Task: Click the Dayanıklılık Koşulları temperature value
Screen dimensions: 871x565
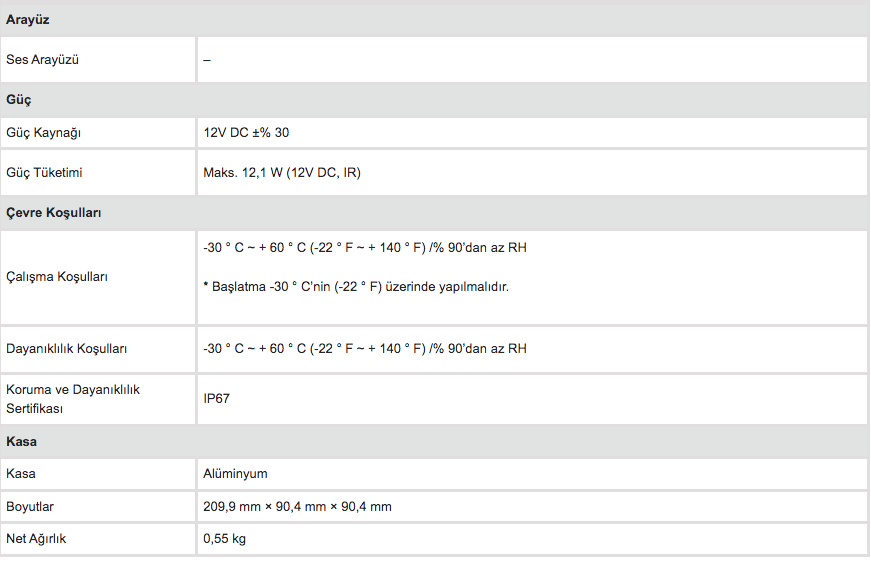Action: [365, 349]
